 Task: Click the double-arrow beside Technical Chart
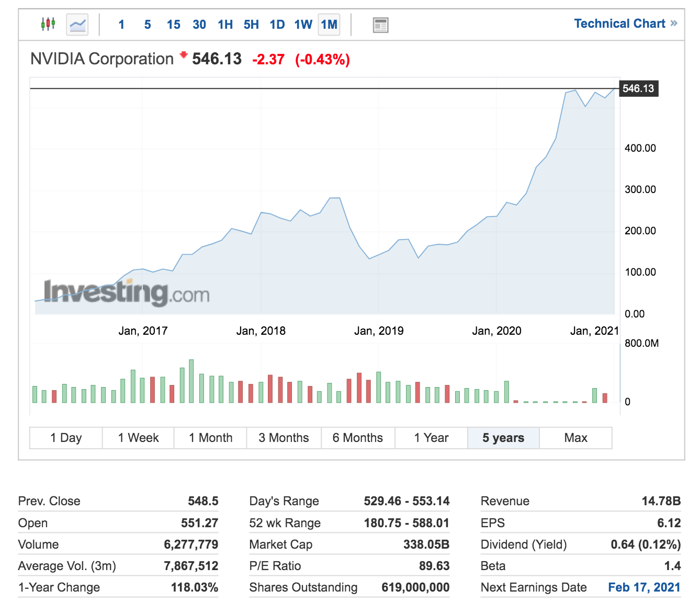click(674, 24)
